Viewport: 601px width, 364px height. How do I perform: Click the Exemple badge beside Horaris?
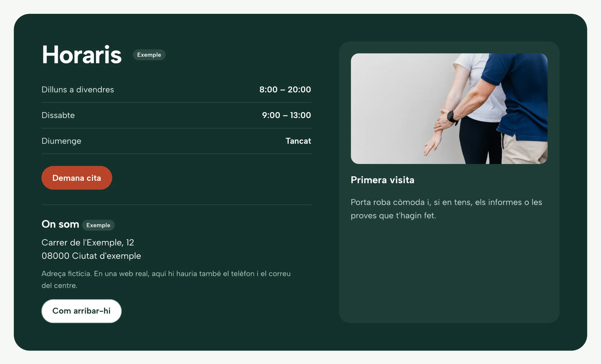pyautogui.click(x=149, y=55)
